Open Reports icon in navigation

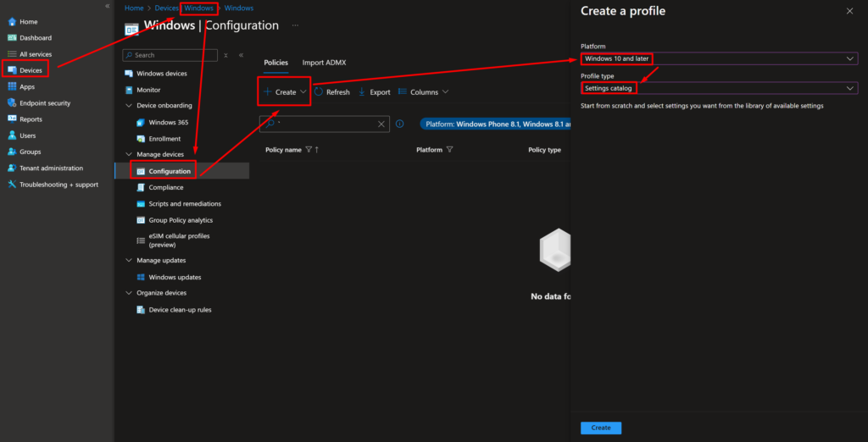(12, 119)
